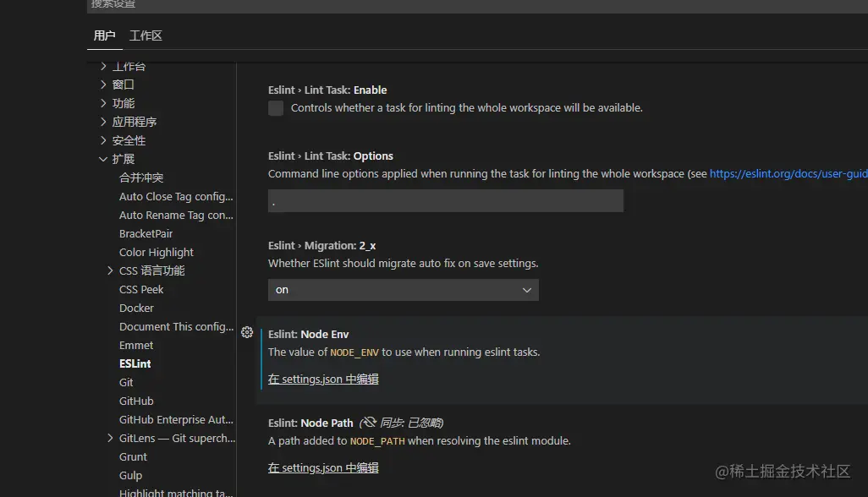This screenshot has height=497, width=868.
Task: Click 在 settings.json 中编辑 under Node Path
Action: (322, 467)
